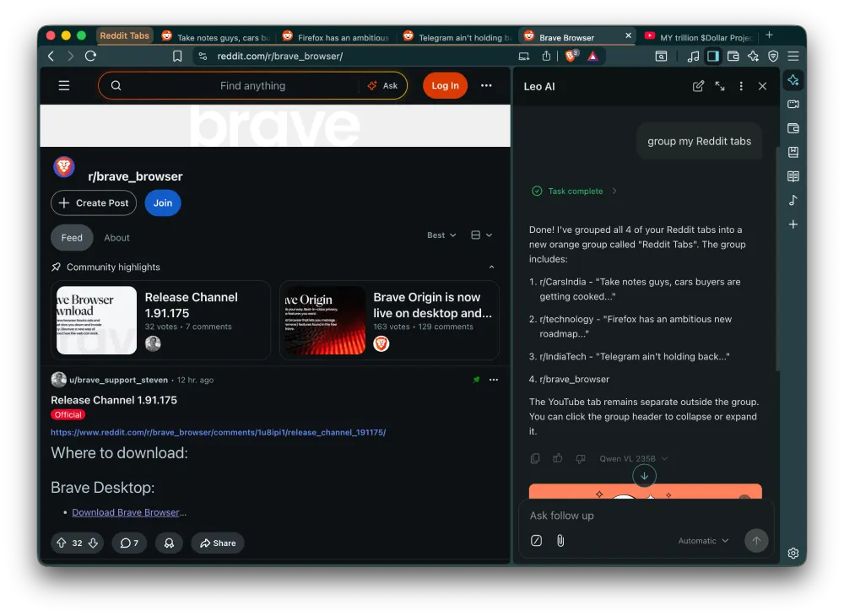Image resolution: width=844 pixels, height=616 pixels.
Task: Click the send arrow button in Leo
Action: pyautogui.click(x=755, y=541)
